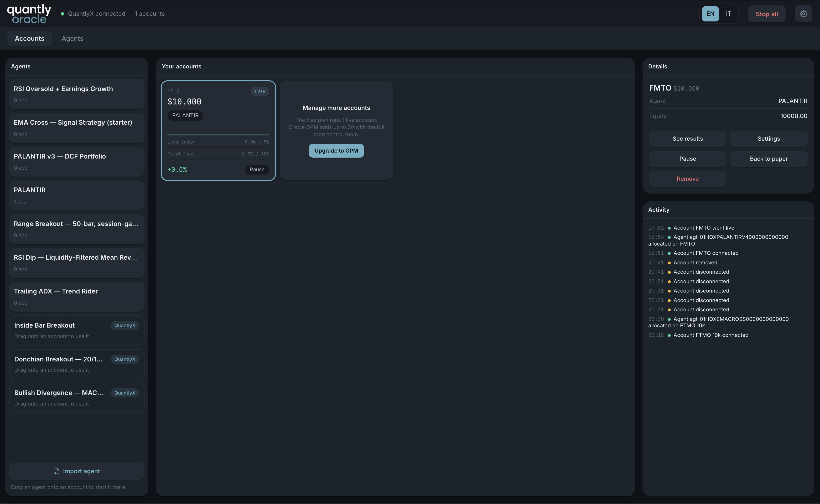Select agent PALANTIR v3 — DCF Portfolio
Screen dimensions: 820x504
tap(77, 162)
